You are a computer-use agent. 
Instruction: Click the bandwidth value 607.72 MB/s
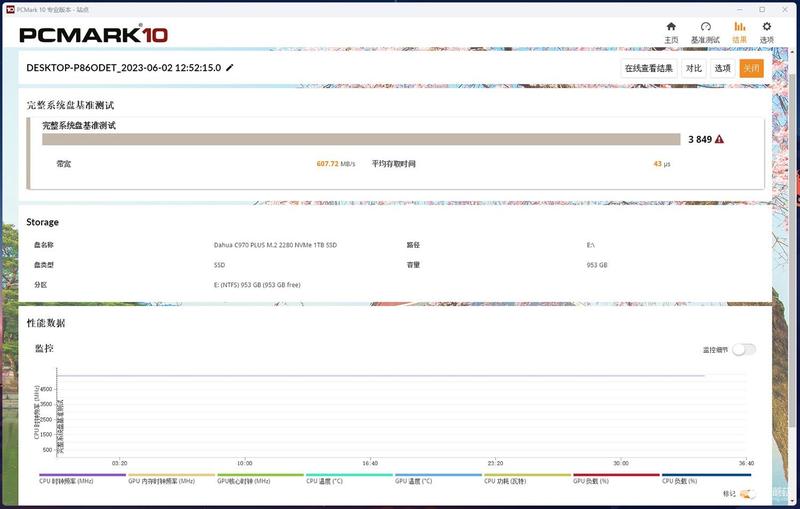[x=336, y=164]
